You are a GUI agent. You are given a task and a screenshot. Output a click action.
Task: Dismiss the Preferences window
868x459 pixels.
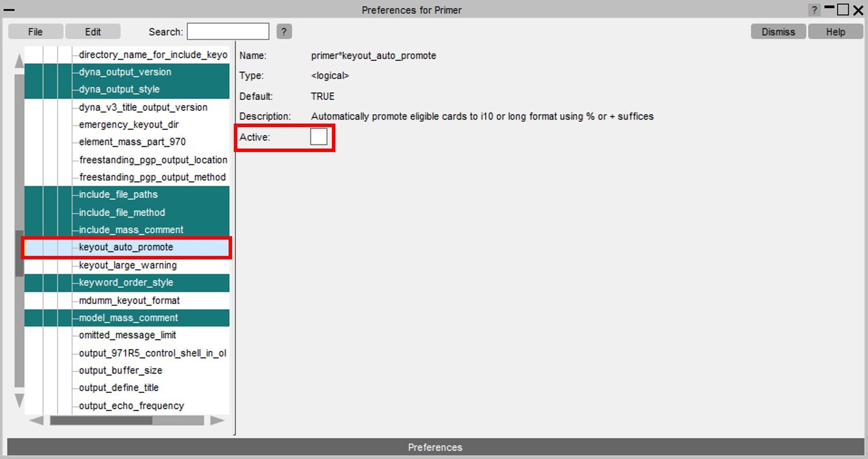point(779,32)
